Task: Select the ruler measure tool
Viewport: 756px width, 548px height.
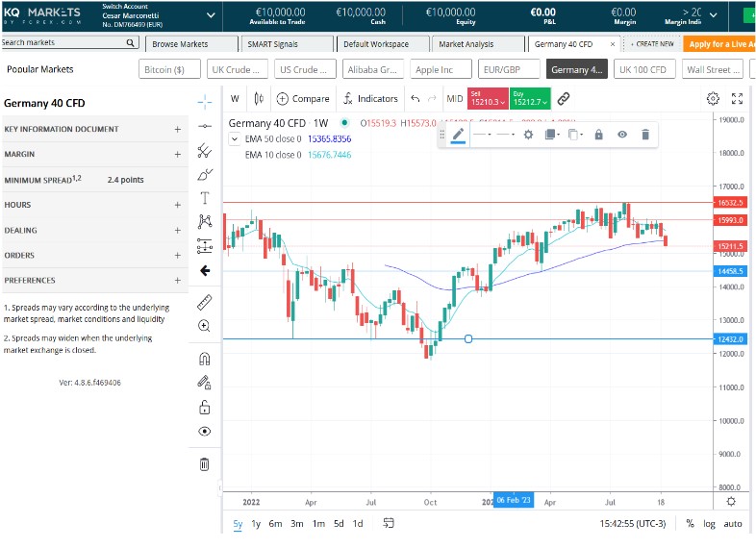Action: point(205,302)
